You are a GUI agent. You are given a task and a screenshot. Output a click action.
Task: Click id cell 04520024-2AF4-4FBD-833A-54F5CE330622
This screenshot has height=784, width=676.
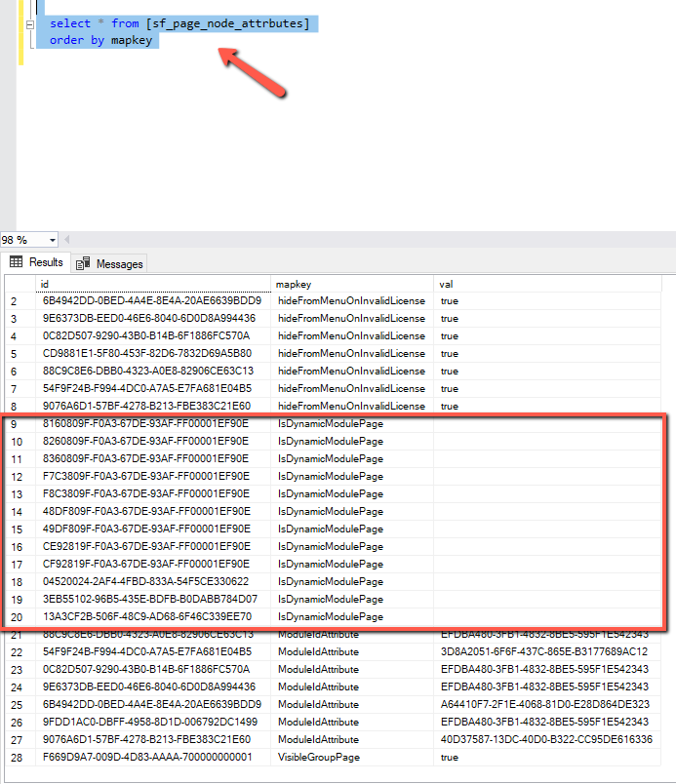point(153,581)
